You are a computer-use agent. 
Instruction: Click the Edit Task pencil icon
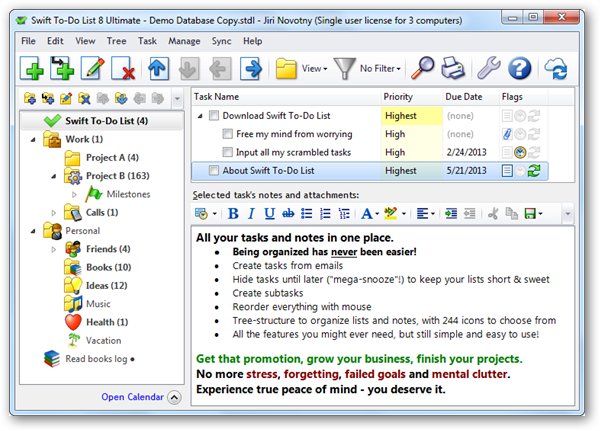(93, 69)
